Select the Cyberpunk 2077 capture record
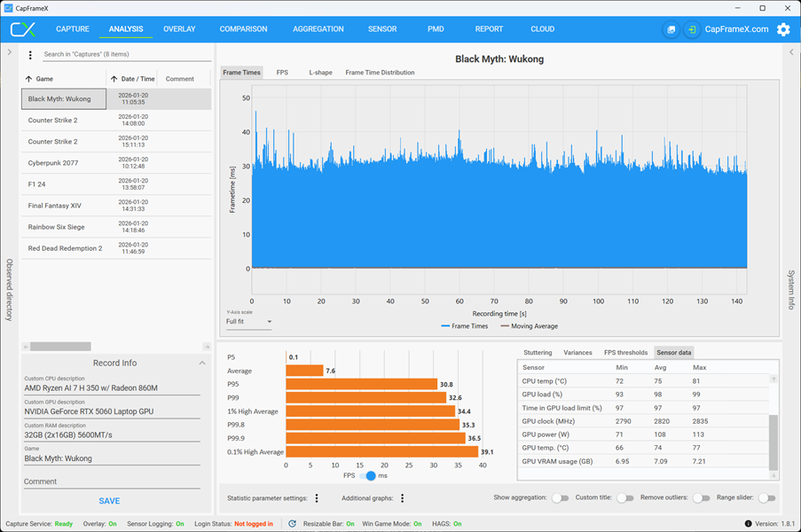The width and height of the screenshot is (801, 532). 116,163
